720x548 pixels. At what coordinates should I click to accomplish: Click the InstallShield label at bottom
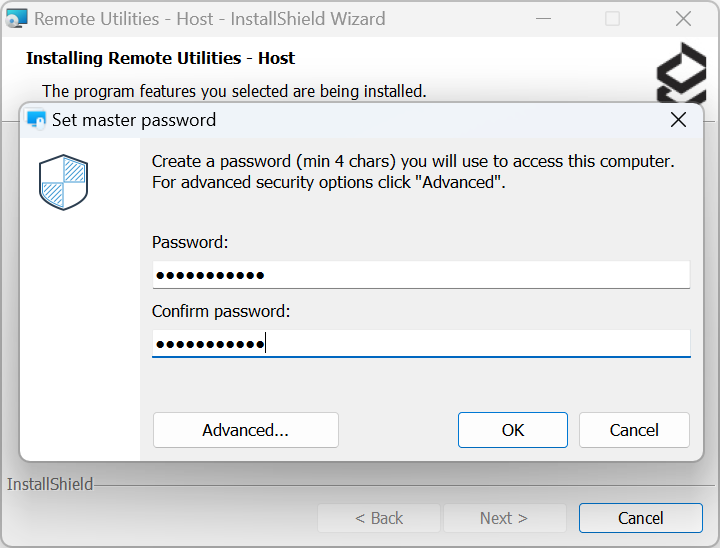(50, 485)
